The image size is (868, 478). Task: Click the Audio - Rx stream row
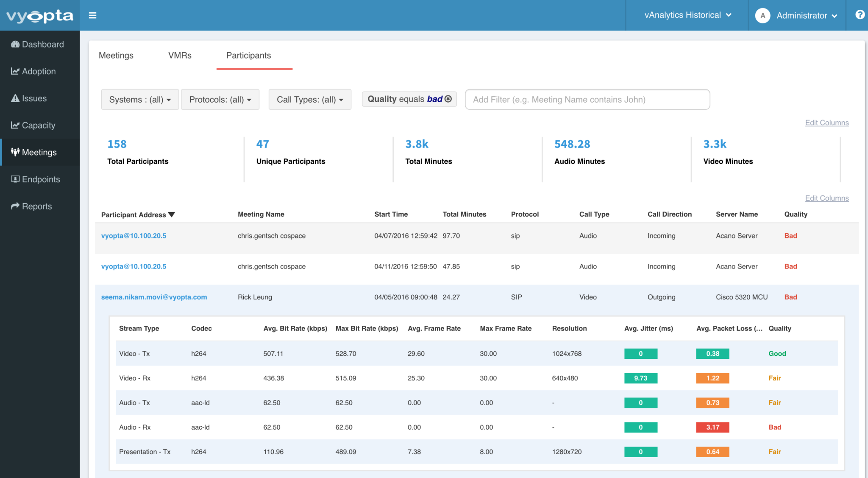pyautogui.click(x=477, y=428)
